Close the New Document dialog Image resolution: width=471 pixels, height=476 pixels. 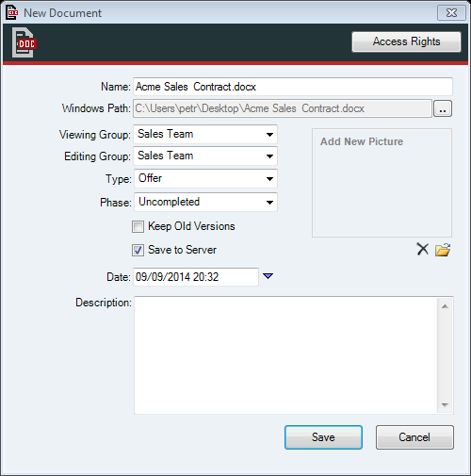pyautogui.click(x=451, y=13)
